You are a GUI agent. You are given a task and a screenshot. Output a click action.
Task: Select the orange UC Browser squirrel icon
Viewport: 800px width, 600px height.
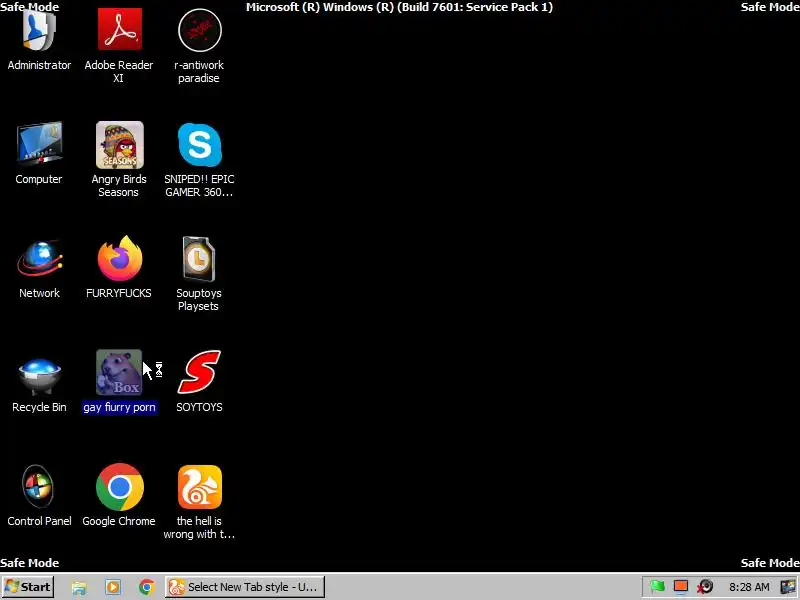coord(199,487)
